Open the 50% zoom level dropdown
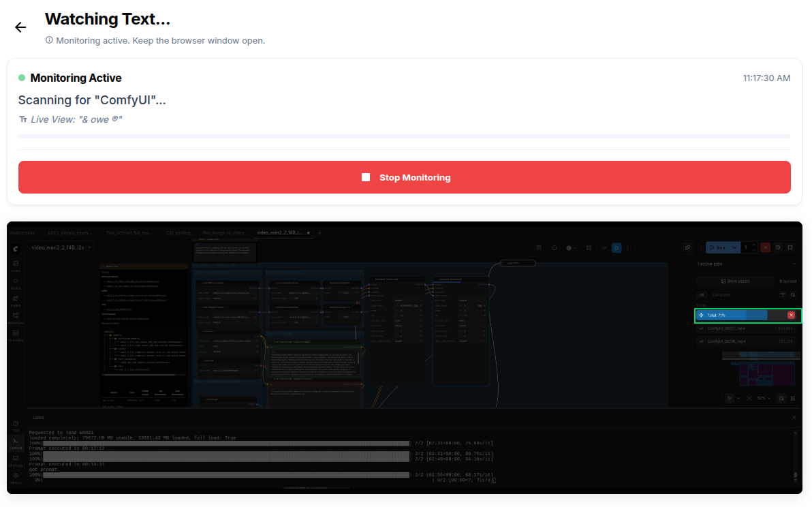The height and width of the screenshot is (507, 812). coord(763,398)
